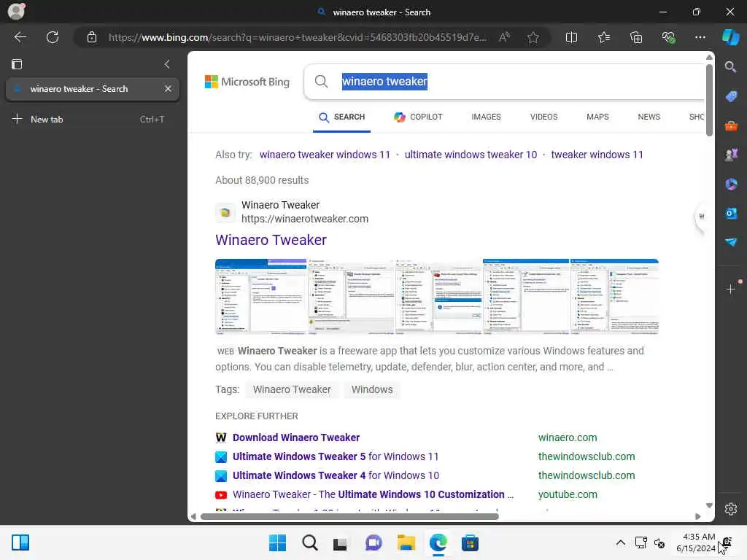Open the Winaero Tweaker result title
This screenshot has height=560, width=747.
271,240
